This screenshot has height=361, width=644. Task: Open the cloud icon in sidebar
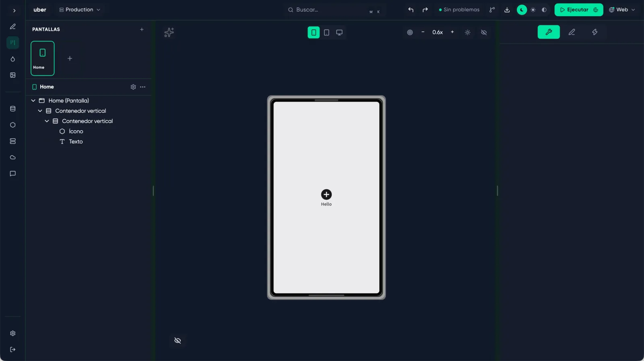pyautogui.click(x=13, y=158)
